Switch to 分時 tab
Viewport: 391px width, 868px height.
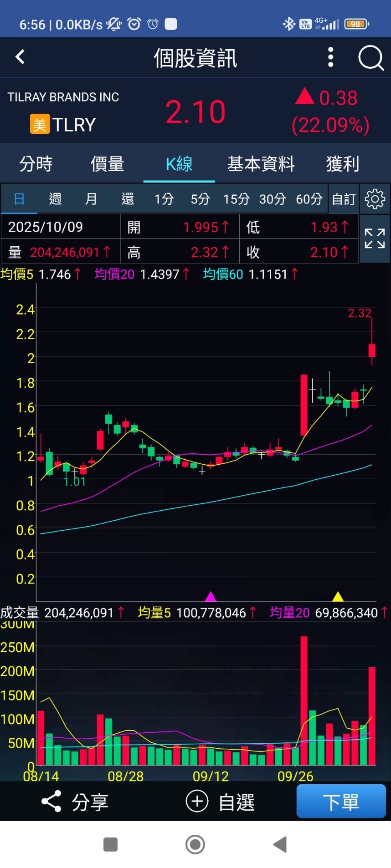[36, 163]
